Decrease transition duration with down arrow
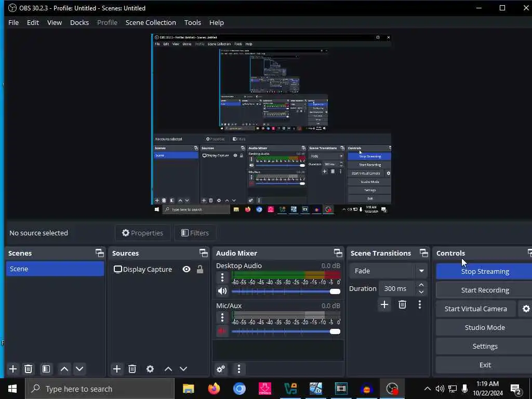Viewport: 532px width, 399px height. [x=421, y=292]
